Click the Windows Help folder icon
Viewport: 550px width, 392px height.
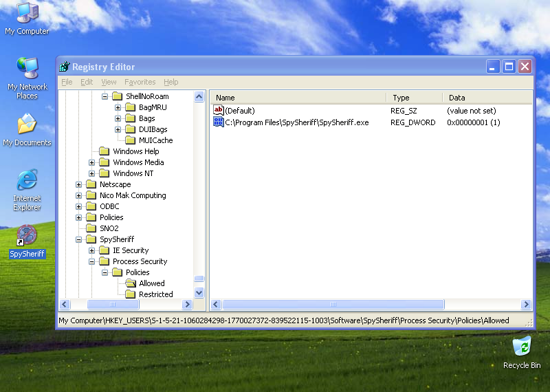104,151
